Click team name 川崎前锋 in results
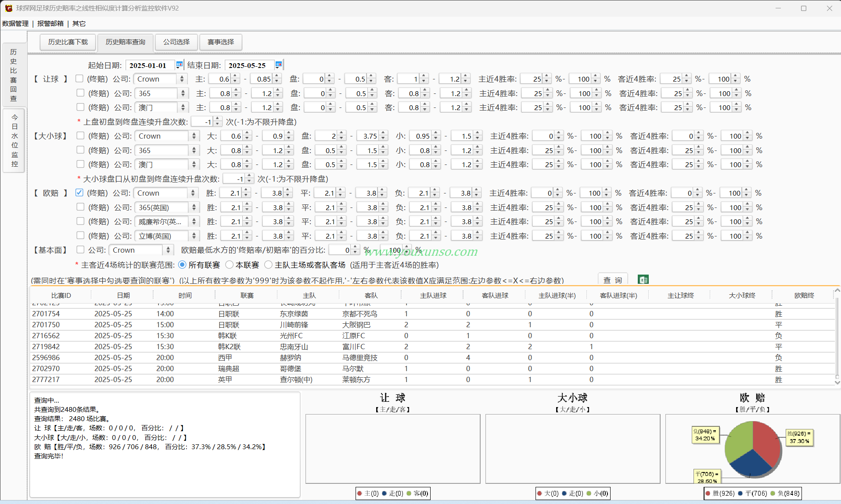The image size is (841, 504). click(294, 325)
